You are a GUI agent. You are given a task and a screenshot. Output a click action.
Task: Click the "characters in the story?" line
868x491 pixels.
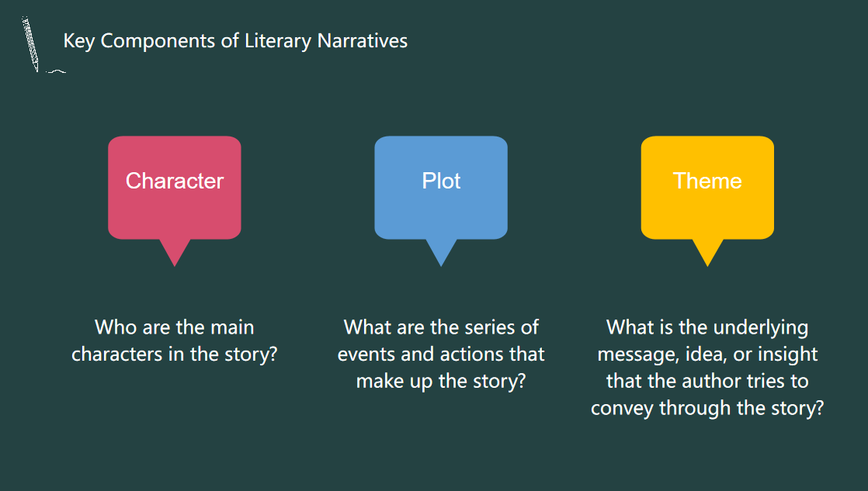(175, 354)
